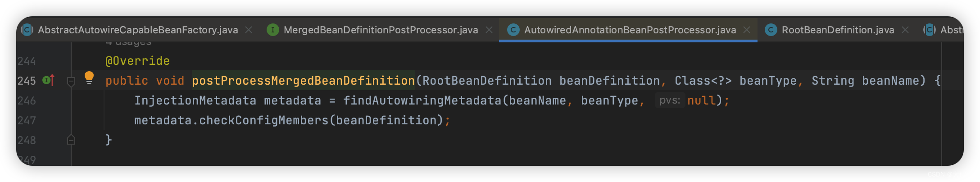The width and height of the screenshot is (980, 182).
Task: Click class icon of AutowiredAnnotationBeanPostProcessor tab
Action: (x=513, y=30)
